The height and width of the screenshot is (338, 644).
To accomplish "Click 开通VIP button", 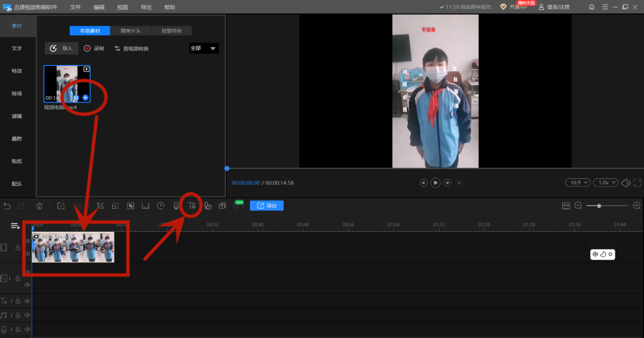I will (x=514, y=7).
